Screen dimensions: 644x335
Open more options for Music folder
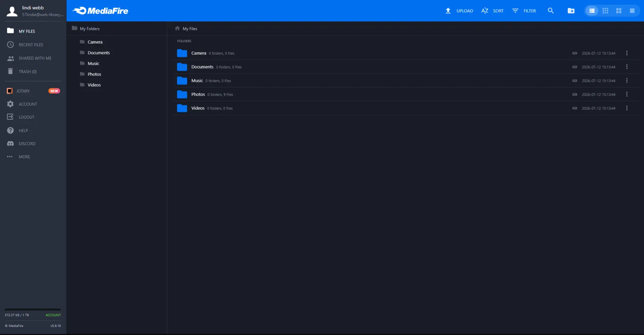tap(627, 81)
